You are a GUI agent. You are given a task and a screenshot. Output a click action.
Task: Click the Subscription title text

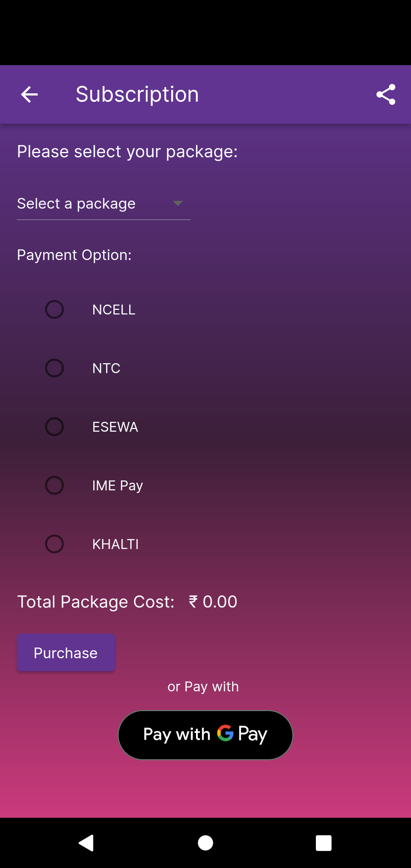tap(137, 94)
